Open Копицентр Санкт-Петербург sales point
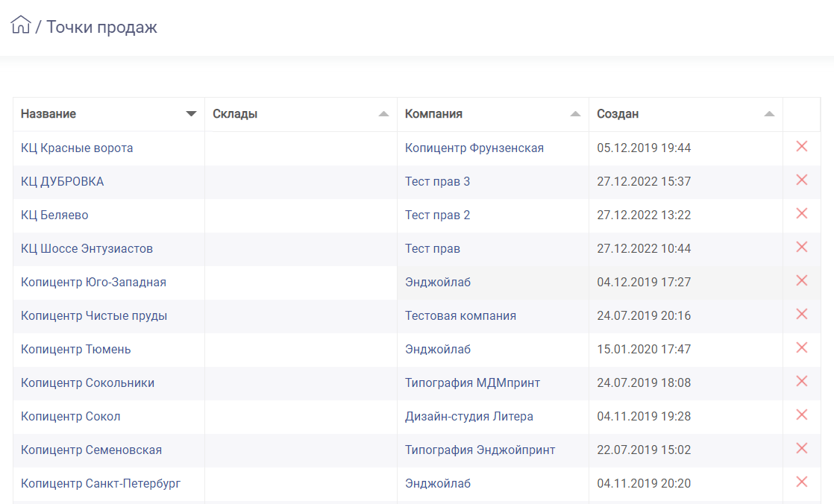 click(101, 483)
